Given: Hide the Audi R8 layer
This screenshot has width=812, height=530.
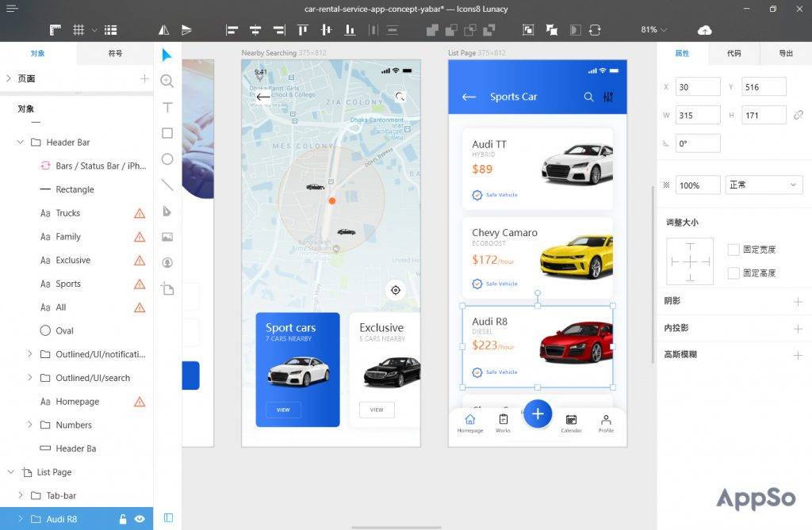Looking at the screenshot, I should (x=140, y=519).
